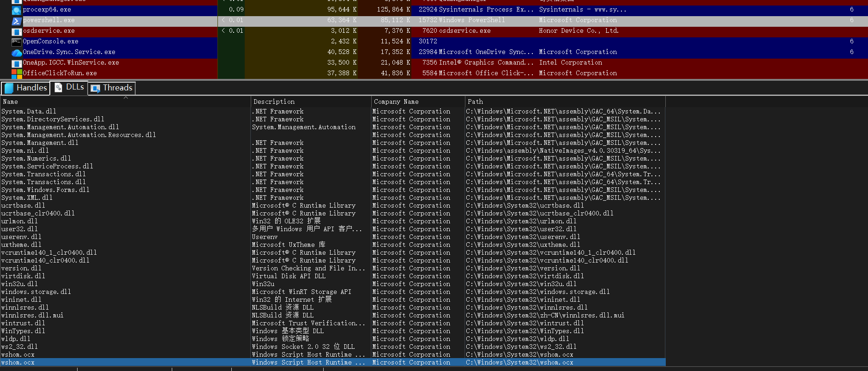Click the OneApp.IGCC.WinService.exe icon
The width and height of the screenshot is (868, 371).
tap(17, 63)
